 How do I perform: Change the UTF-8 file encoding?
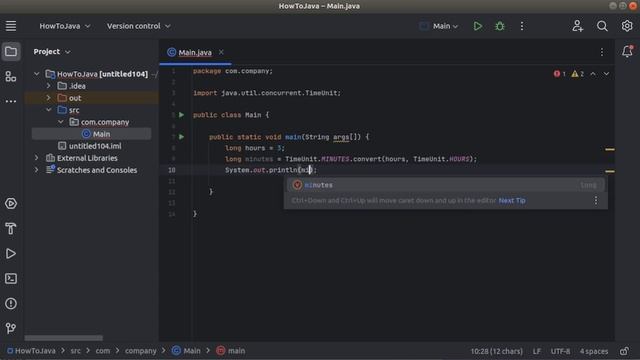click(560, 351)
